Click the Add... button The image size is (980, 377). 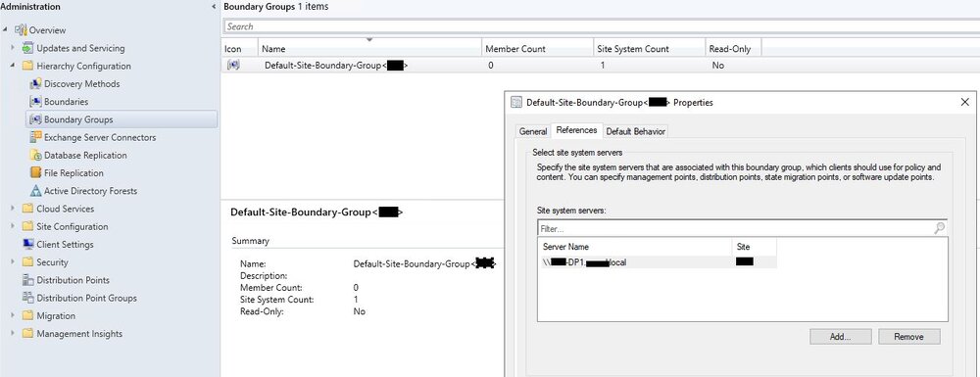click(841, 337)
